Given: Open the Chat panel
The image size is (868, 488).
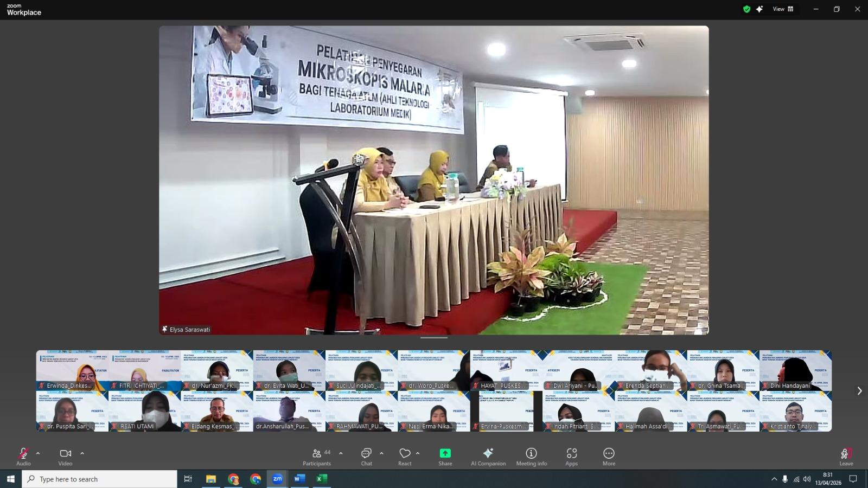Looking at the screenshot, I should point(367,457).
